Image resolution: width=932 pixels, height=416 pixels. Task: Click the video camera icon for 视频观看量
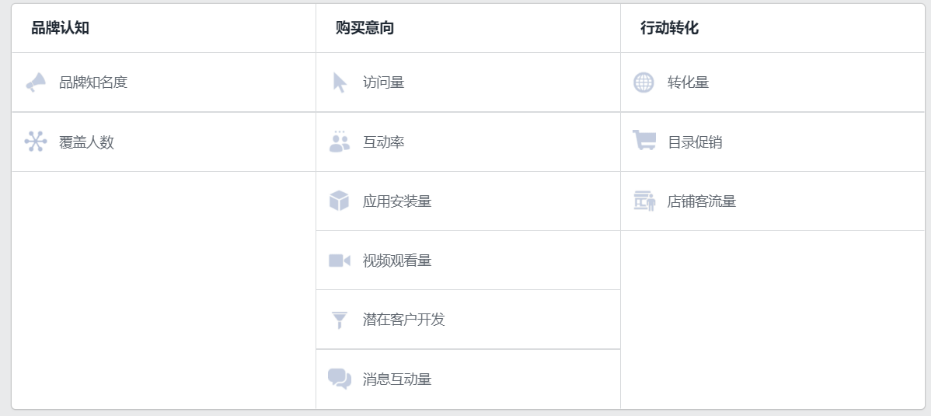click(x=339, y=260)
